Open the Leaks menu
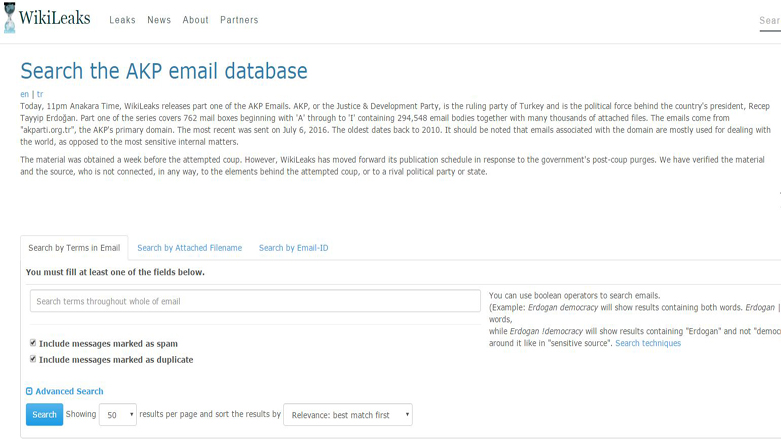 point(123,20)
